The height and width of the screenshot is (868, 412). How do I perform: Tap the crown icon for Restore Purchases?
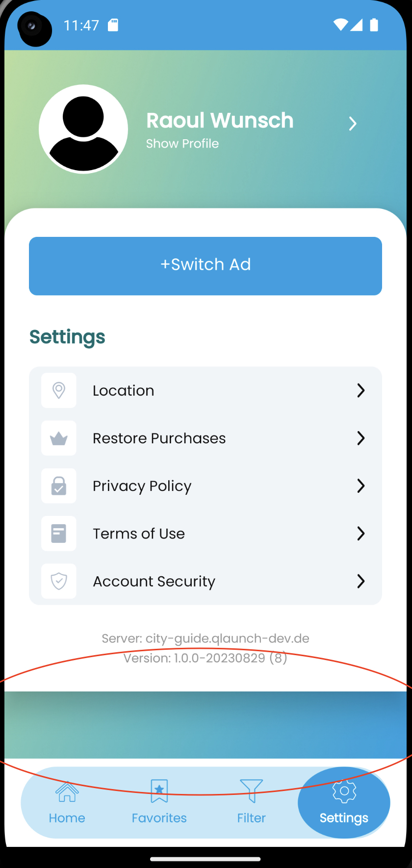tap(59, 438)
